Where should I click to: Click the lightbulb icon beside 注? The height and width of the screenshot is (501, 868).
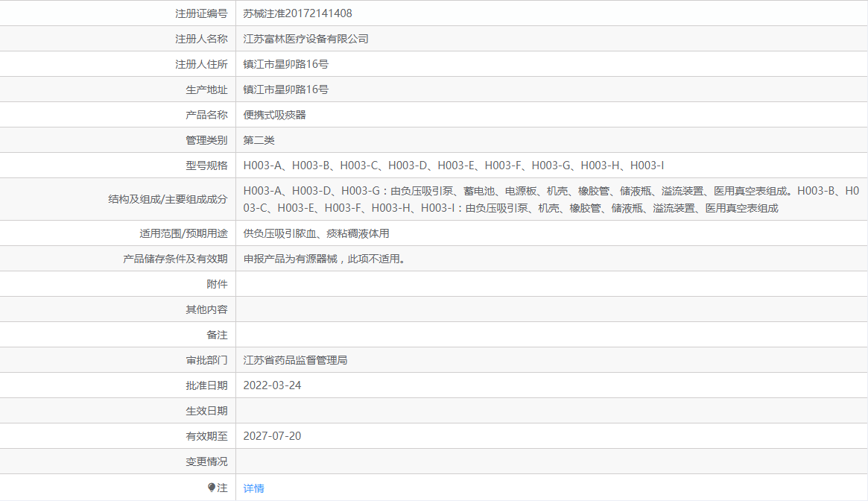click(x=212, y=487)
